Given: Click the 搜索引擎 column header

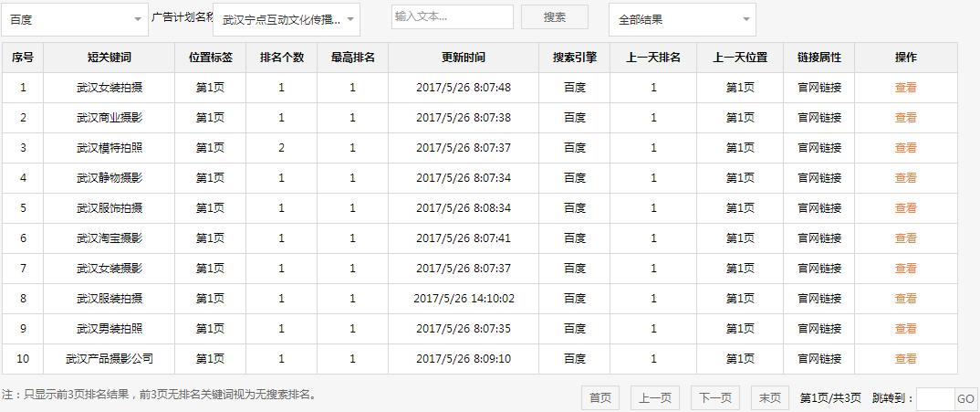Looking at the screenshot, I should 575,58.
